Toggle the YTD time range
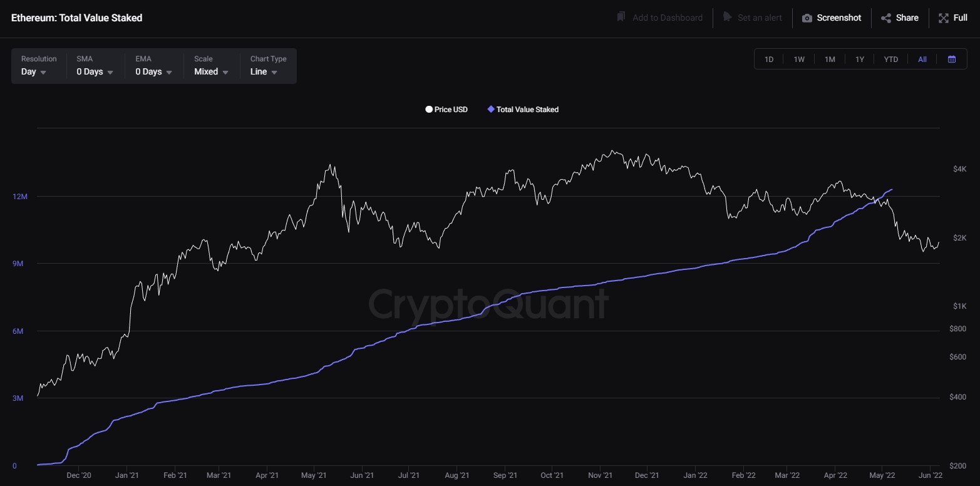The height and width of the screenshot is (486, 980). [890, 59]
